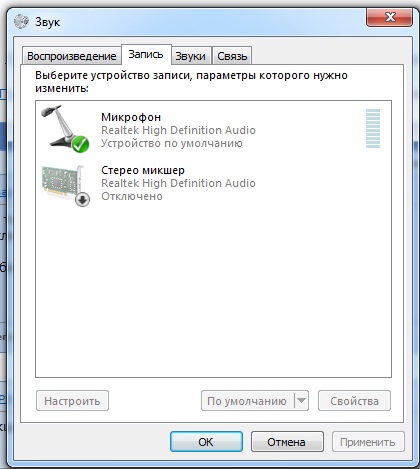Click the Настроить button
This screenshot has height=469, width=420.
[72, 401]
